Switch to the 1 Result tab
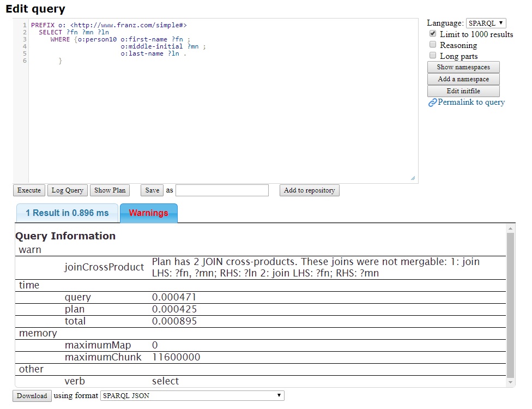 coord(67,213)
